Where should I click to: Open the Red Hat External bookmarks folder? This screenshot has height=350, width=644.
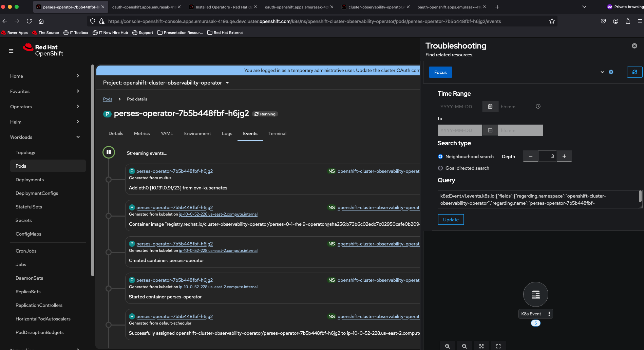click(x=225, y=33)
